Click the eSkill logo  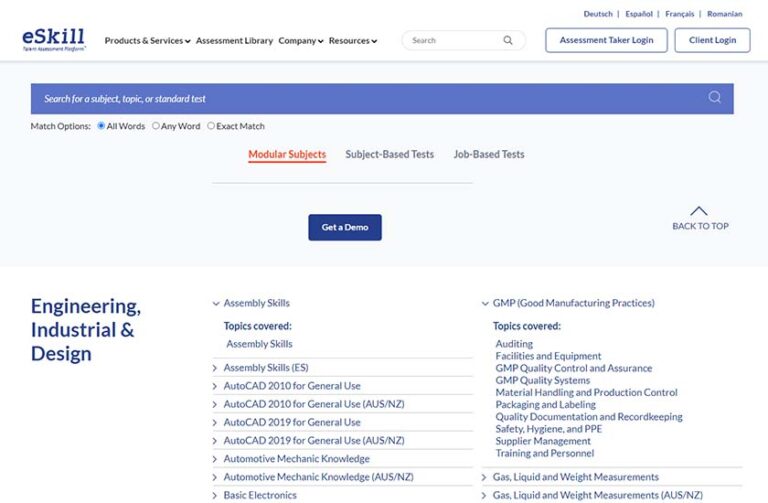[54, 40]
